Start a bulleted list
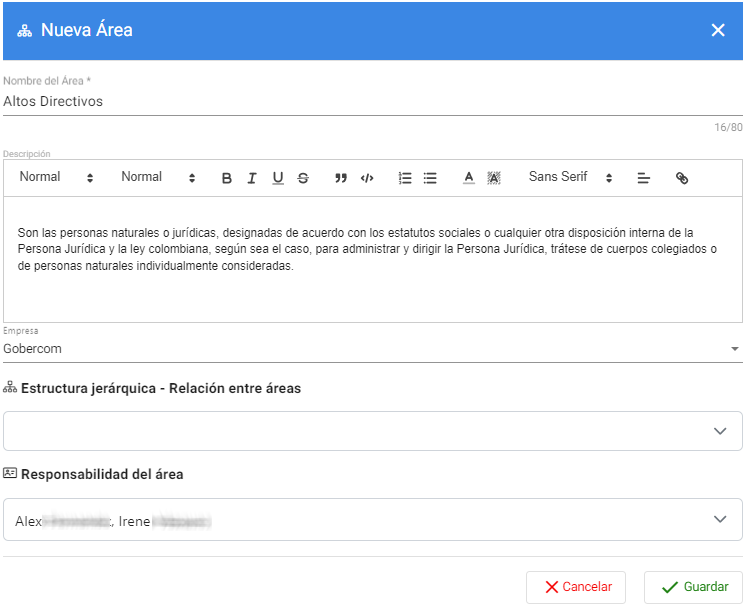Screen dimensions: 743x607 point(430,178)
